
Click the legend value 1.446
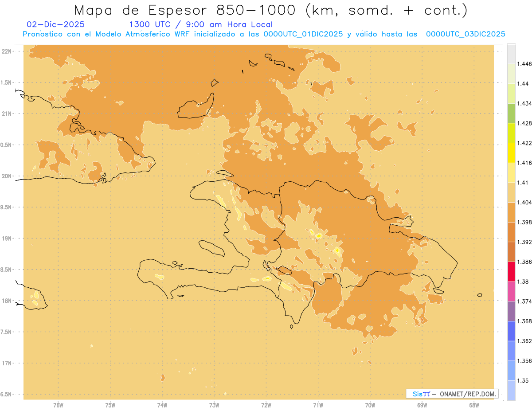[x=525, y=64]
